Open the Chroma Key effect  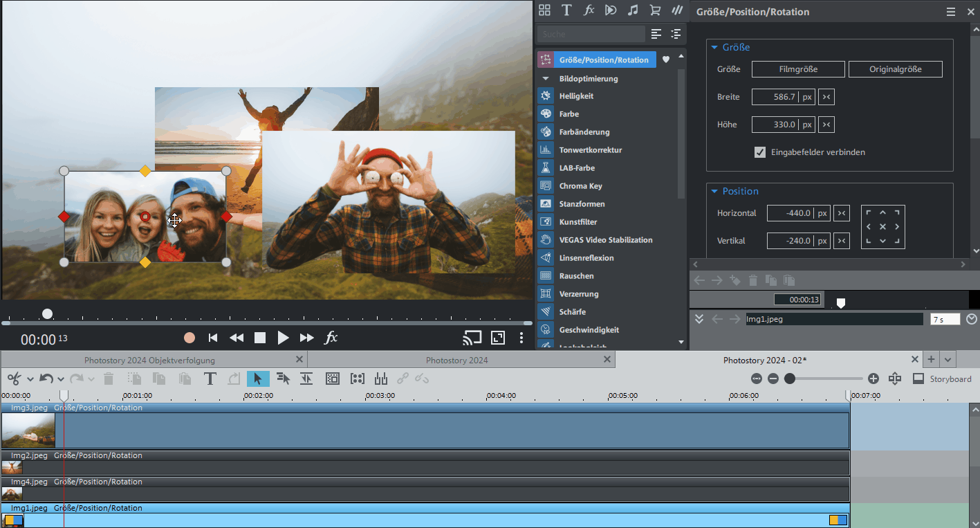point(580,186)
